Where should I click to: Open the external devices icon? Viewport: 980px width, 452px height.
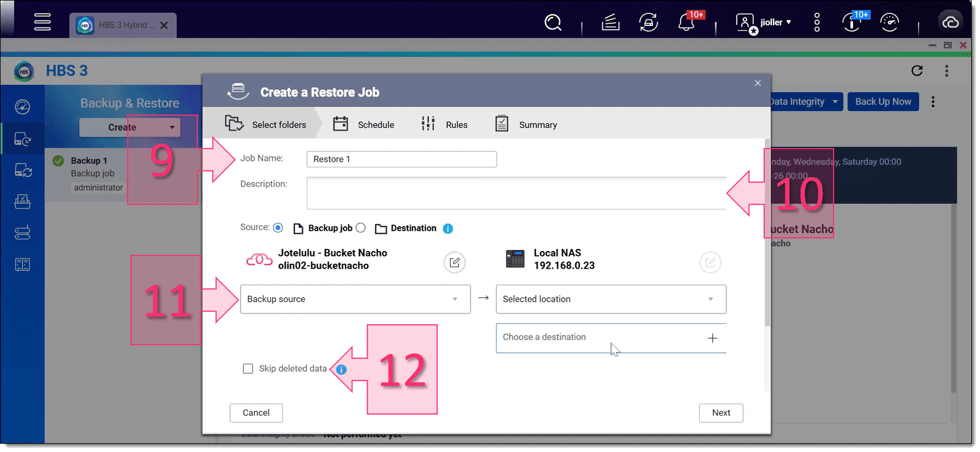point(649,23)
